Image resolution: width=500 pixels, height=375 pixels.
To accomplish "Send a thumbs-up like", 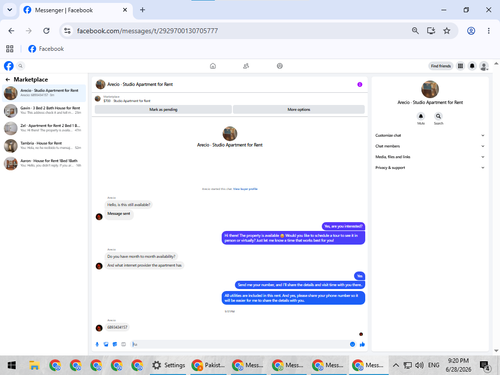I will tap(362, 344).
